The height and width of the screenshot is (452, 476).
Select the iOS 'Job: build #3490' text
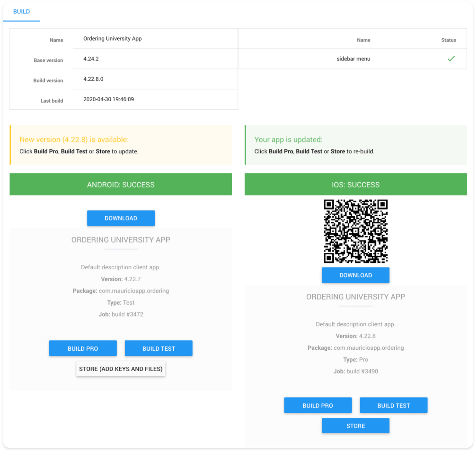click(x=356, y=371)
